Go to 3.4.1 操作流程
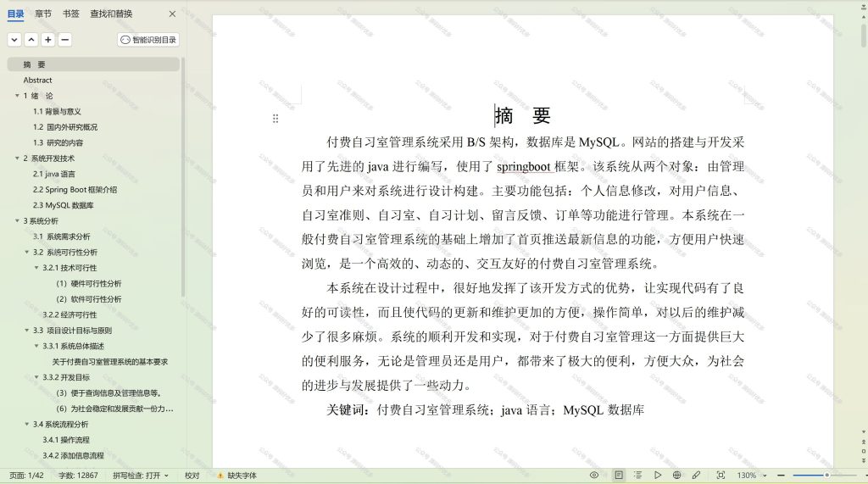The image size is (868, 484). pyautogui.click(x=66, y=440)
